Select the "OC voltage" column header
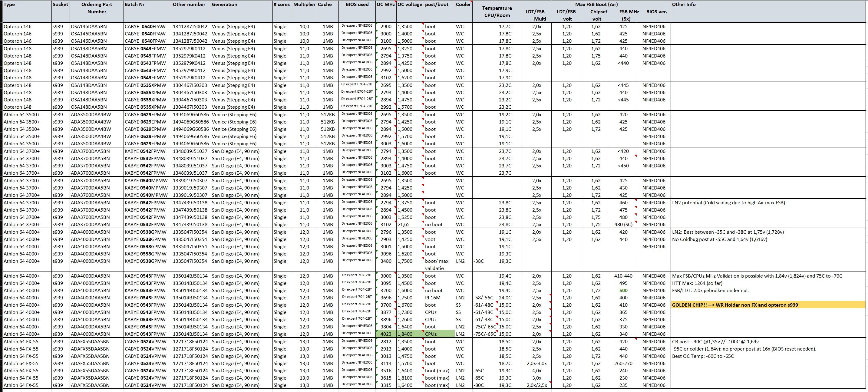The height and width of the screenshot is (392, 868). point(409,4)
